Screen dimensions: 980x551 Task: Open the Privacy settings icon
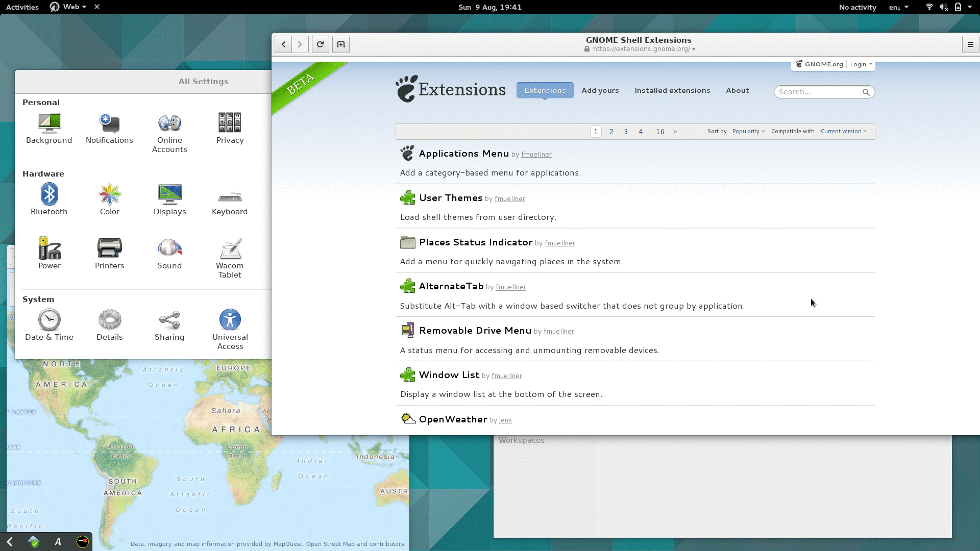pyautogui.click(x=230, y=128)
